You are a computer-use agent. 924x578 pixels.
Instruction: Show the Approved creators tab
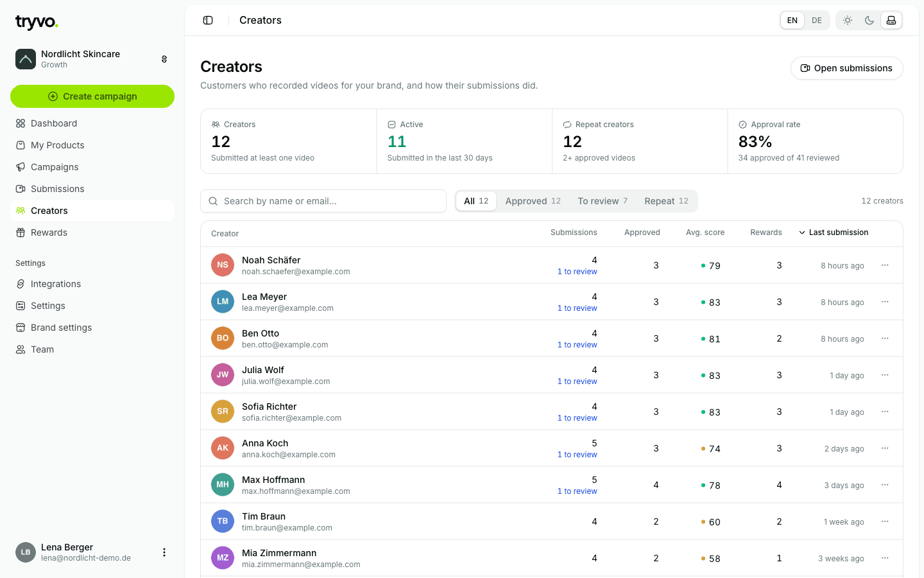pyautogui.click(x=533, y=201)
